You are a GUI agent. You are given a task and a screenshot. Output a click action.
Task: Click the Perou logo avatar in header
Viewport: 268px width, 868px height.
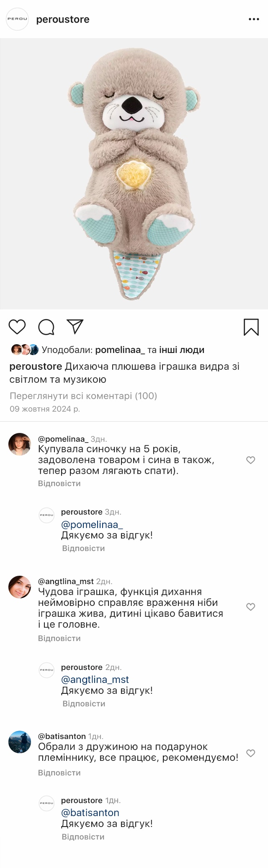pyautogui.click(x=17, y=19)
